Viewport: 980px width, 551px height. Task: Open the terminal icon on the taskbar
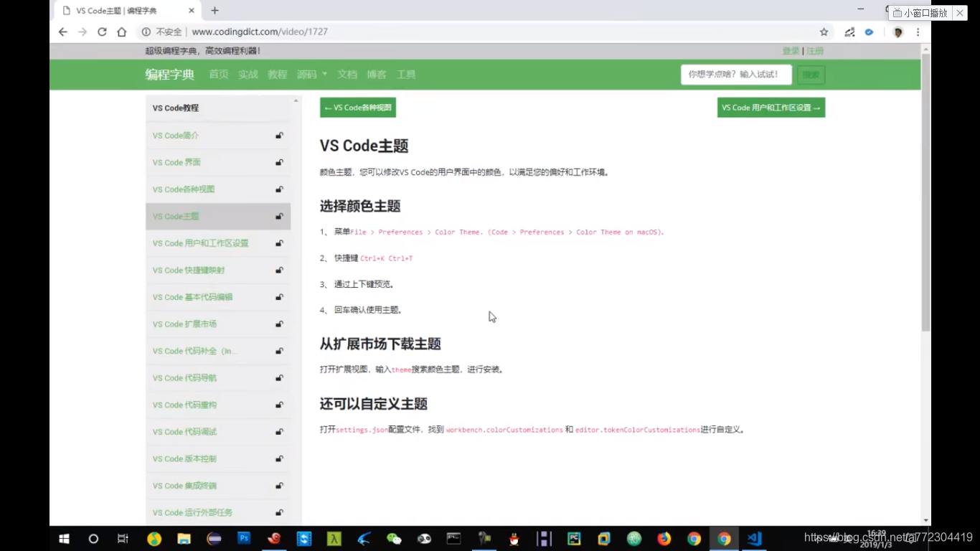click(453, 538)
